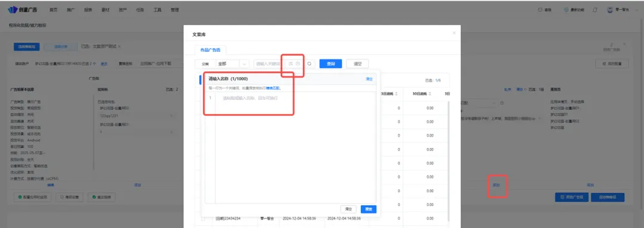Open the 报表 menu item
Viewport: 644px width, 228px height.
coord(88,10)
